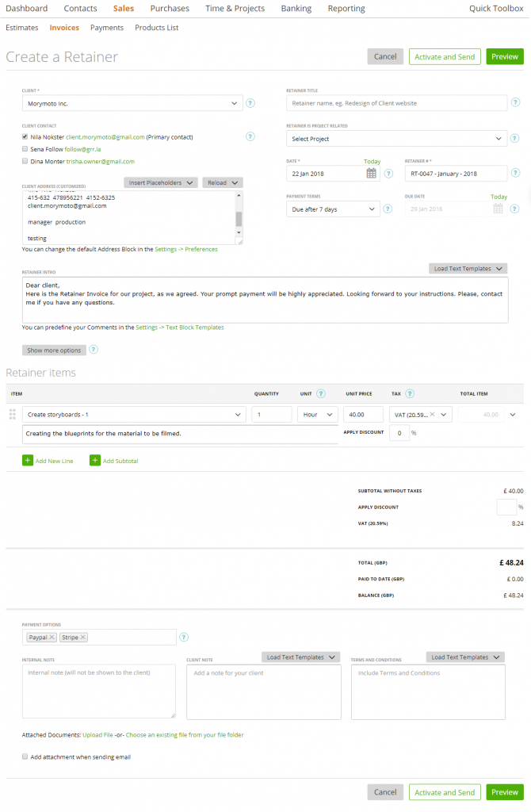This screenshot has width=531, height=812.
Task: Open the Select Project dropdown
Action: 395,139
